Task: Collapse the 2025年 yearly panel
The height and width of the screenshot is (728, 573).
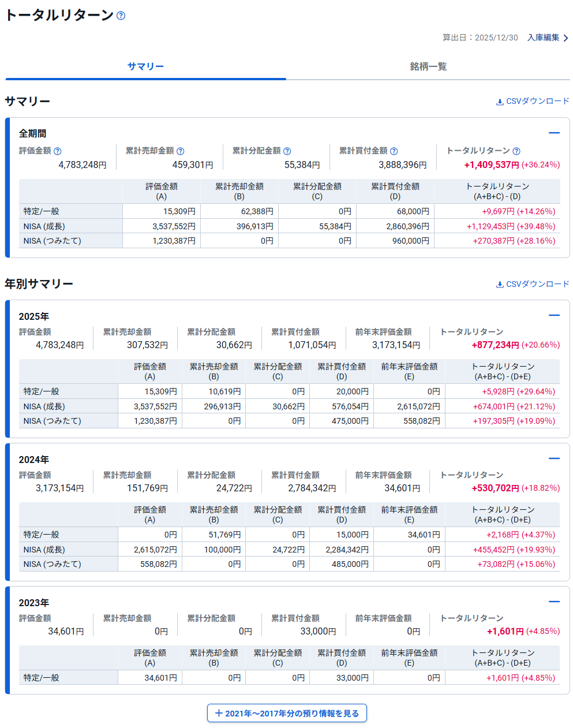Action: (x=554, y=315)
